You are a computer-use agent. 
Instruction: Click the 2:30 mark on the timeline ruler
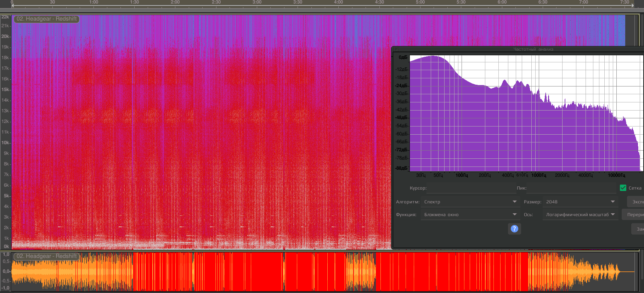click(x=216, y=2)
